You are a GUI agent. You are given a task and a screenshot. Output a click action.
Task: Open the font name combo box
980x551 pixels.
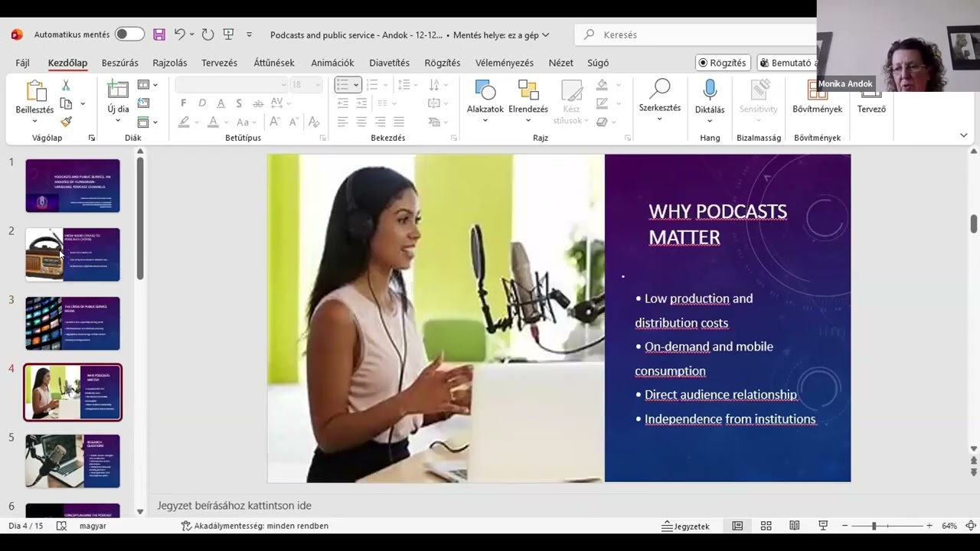coord(231,85)
